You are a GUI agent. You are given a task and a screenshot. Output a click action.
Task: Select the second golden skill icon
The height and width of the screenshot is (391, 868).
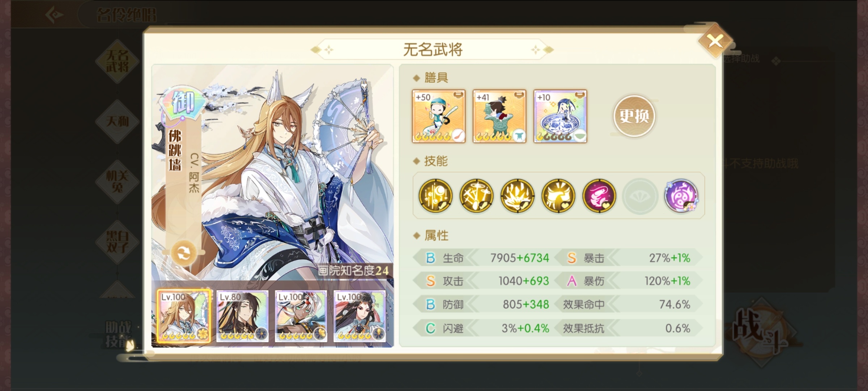coord(476,195)
